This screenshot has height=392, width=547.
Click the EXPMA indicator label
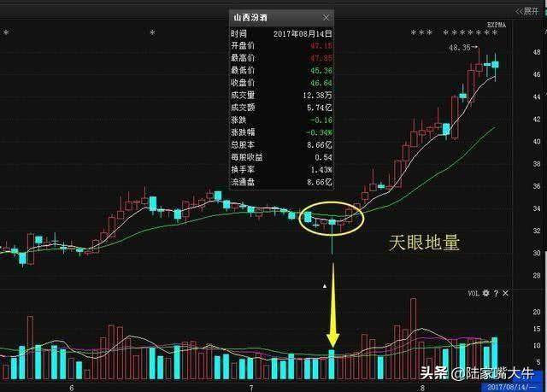tap(497, 25)
